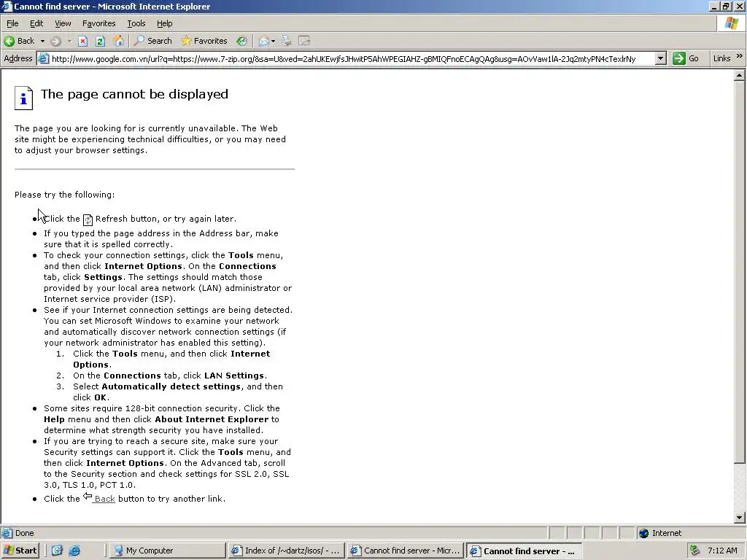747x560 pixels.
Task: Click the History toolbar icon
Action: point(241,41)
